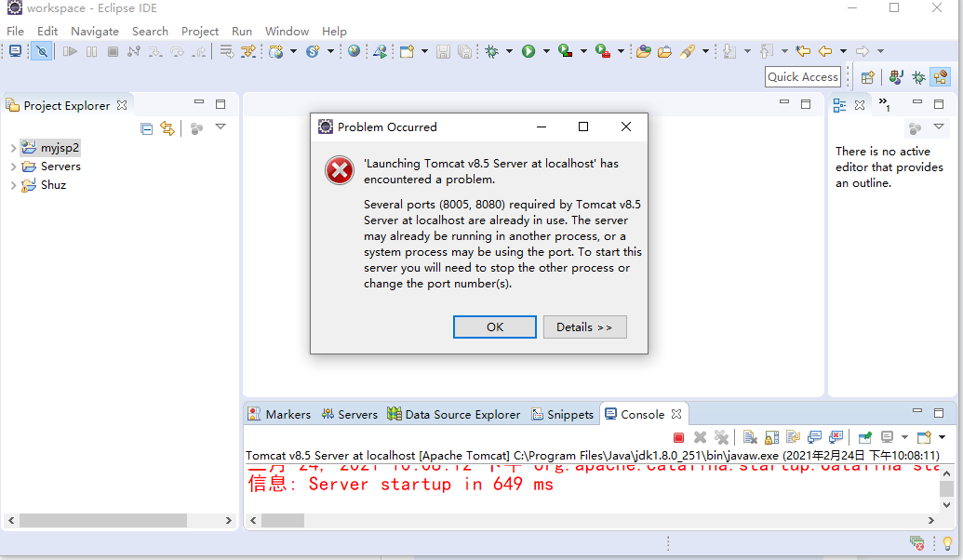Open the Project menu
This screenshot has width=963, height=560.
(x=200, y=32)
